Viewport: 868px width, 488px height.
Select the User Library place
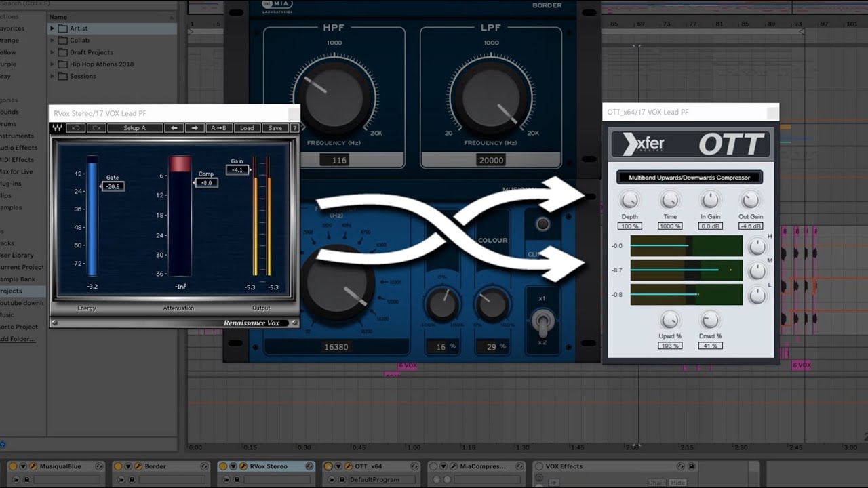17,256
